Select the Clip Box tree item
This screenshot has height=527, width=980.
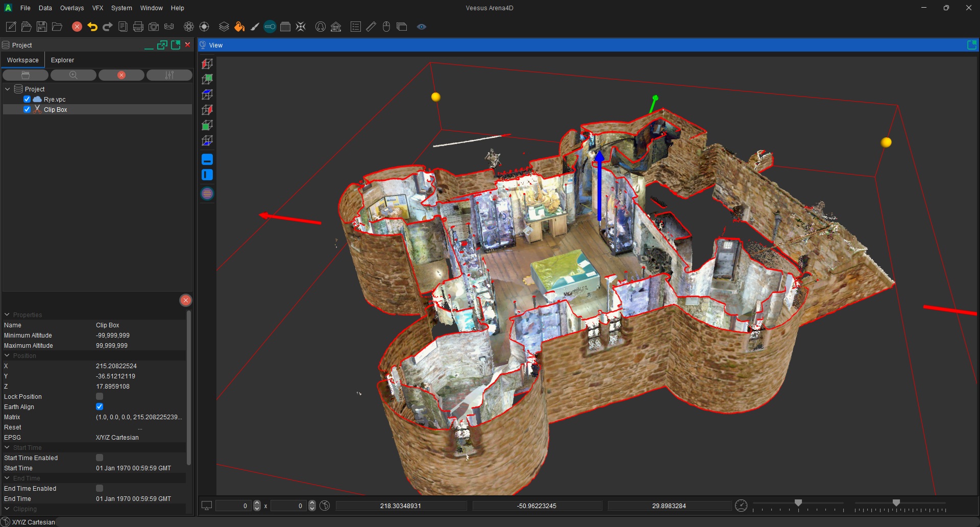click(x=56, y=109)
